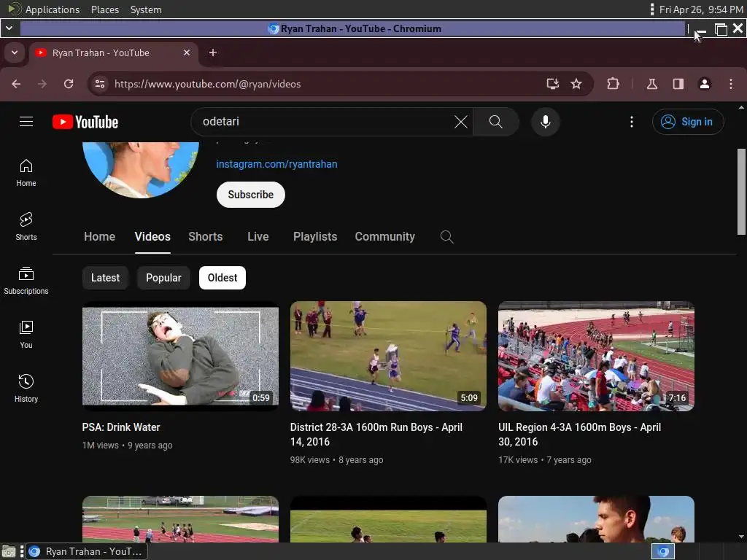Expand the tab search dropdown arrow
The image size is (747, 560).
(x=15, y=52)
